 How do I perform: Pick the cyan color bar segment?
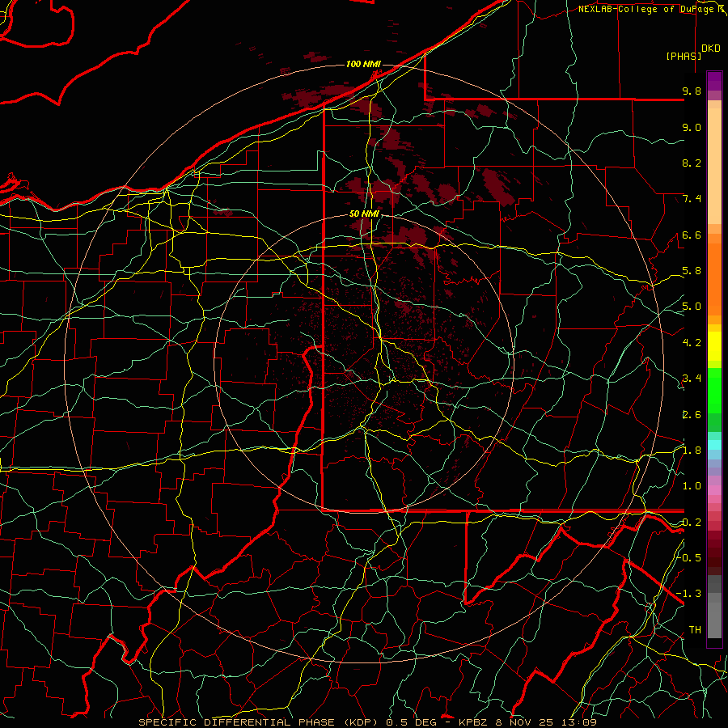(714, 445)
